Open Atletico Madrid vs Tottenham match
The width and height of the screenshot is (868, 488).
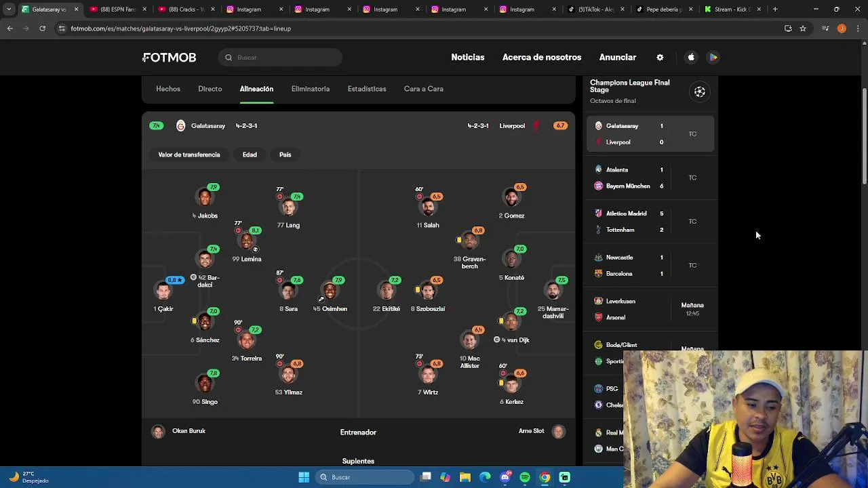tap(650, 222)
